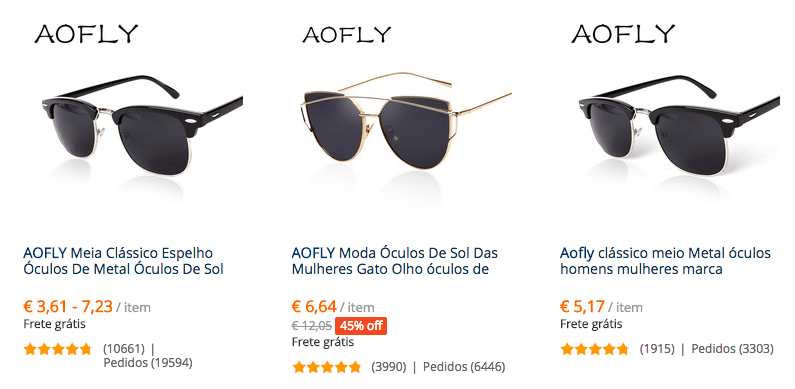Image resolution: width=795 pixels, height=389 pixels.
Task: Click Pedidos (19594) orders link
Action: [148, 363]
